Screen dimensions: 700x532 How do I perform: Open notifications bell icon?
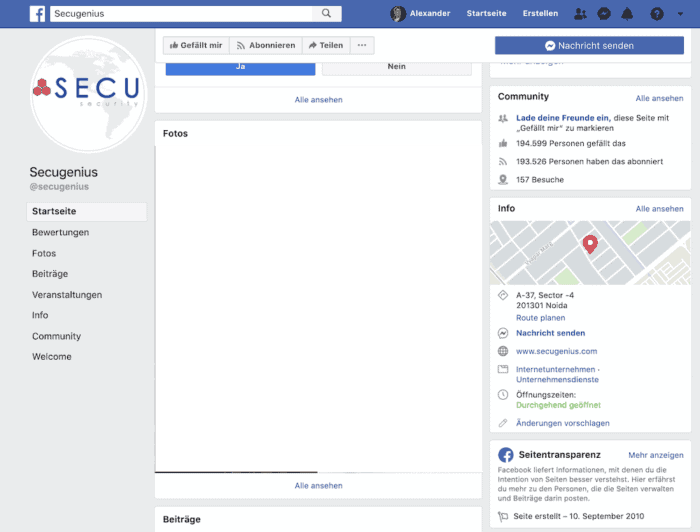tap(628, 14)
